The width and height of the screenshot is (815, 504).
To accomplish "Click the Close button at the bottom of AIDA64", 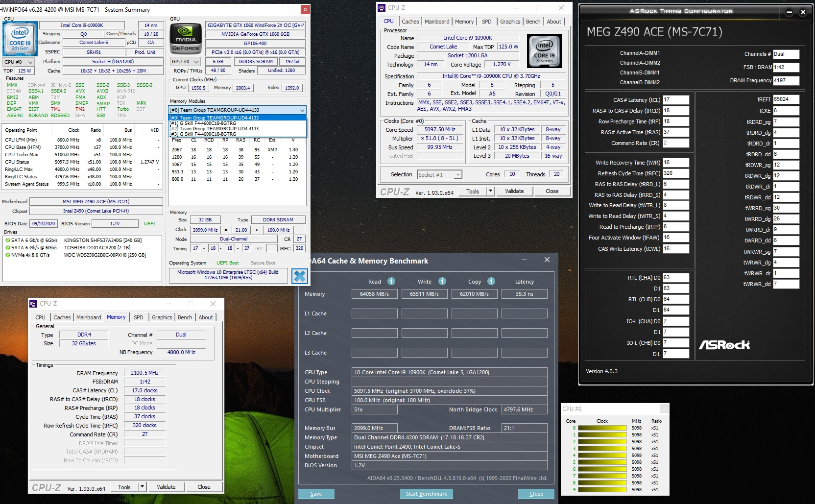I will (x=536, y=494).
